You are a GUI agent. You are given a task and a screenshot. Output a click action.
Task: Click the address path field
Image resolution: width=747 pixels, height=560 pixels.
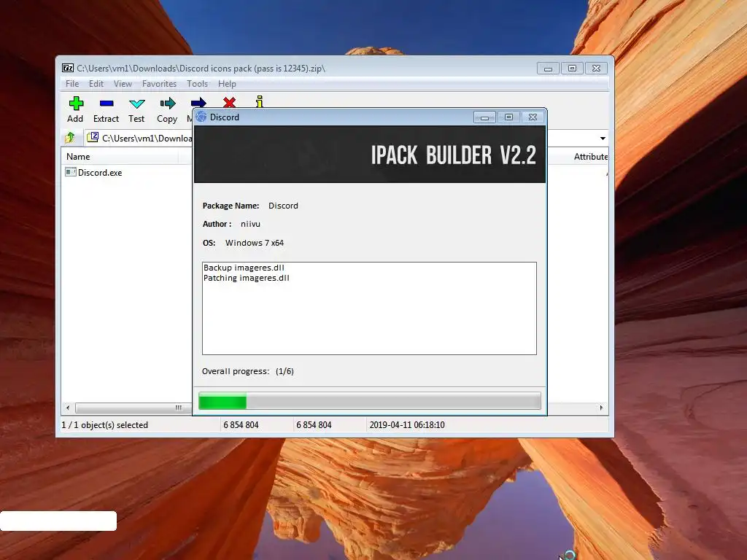tap(139, 138)
